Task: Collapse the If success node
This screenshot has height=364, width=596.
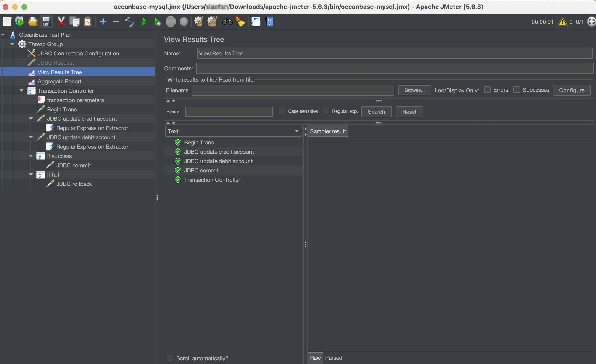Action: pyautogui.click(x=31, y=156)
